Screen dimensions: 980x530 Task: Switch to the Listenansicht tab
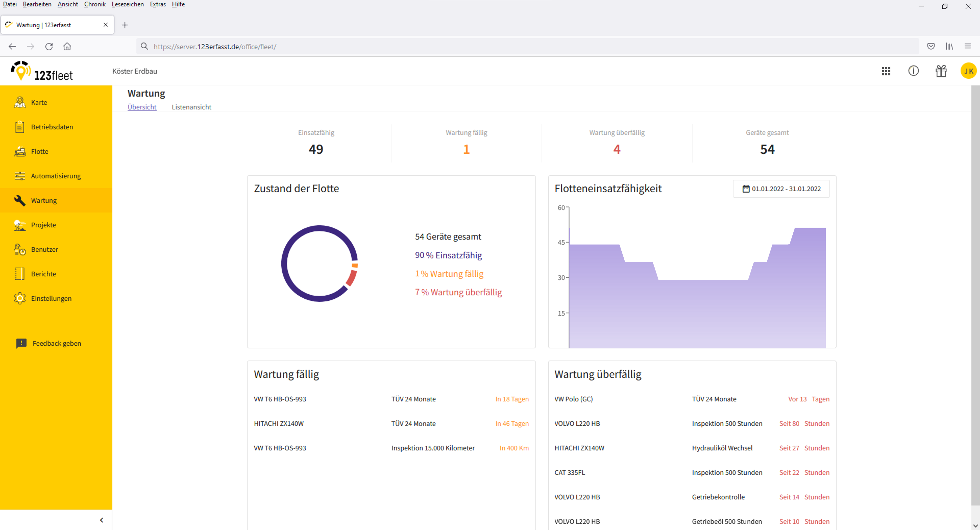(x=191, y=107)
